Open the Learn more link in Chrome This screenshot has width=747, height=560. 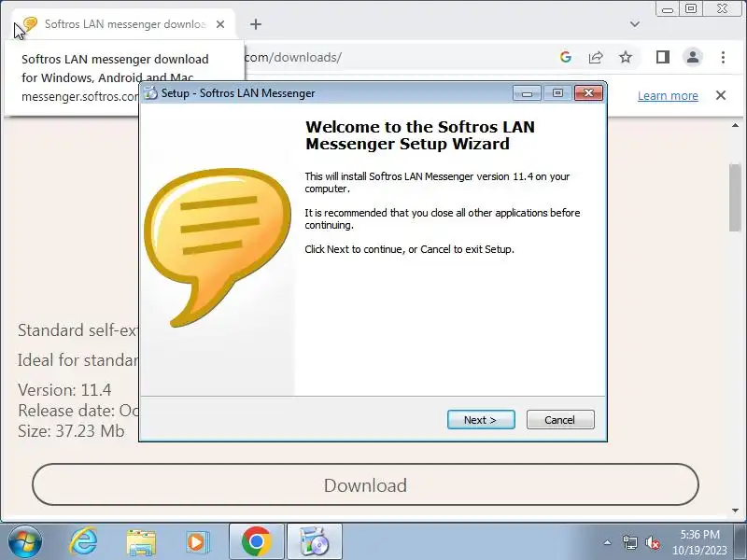668,96
